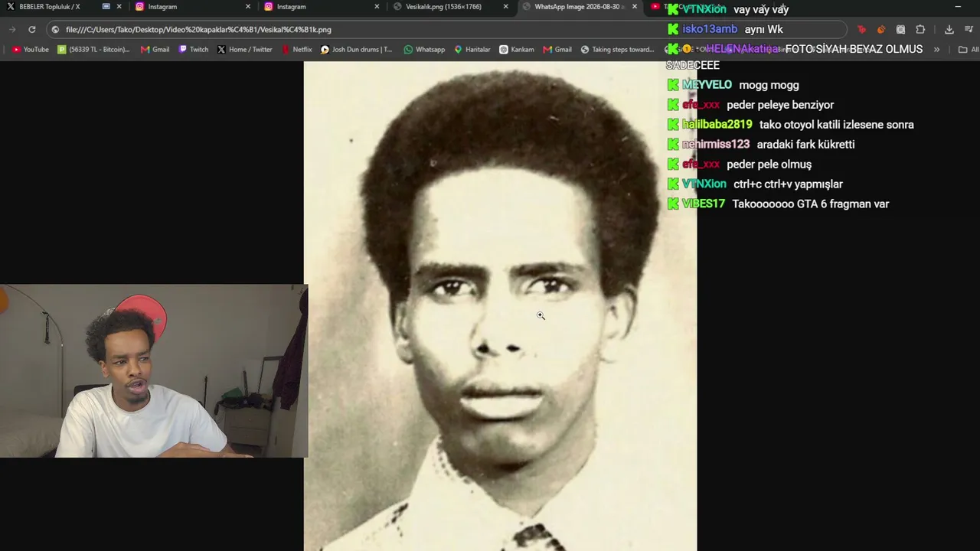Screen dimensions: 980x551
Task: Open the Twitch bookmark
Action: tap(193, 50)
